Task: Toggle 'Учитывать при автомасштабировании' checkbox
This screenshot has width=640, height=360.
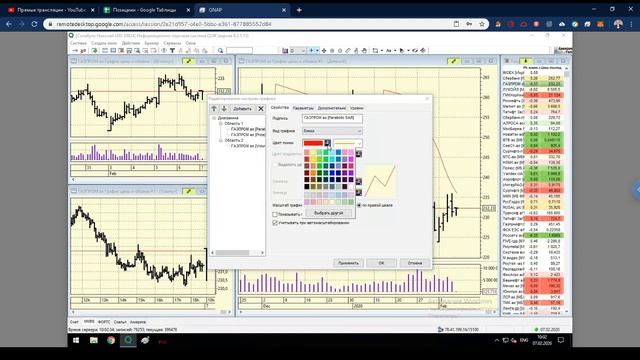Action: pos(275,223)
